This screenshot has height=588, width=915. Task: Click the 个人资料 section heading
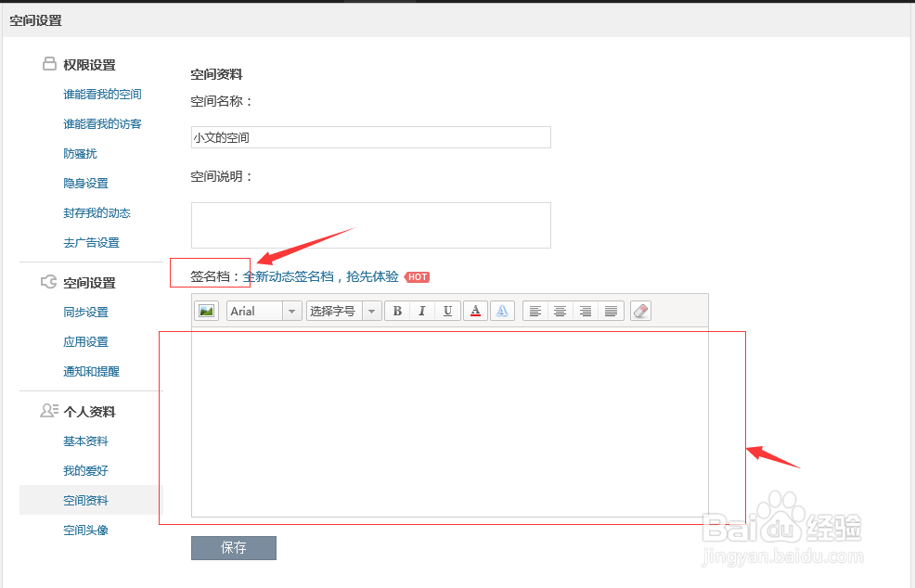(89, 412)
